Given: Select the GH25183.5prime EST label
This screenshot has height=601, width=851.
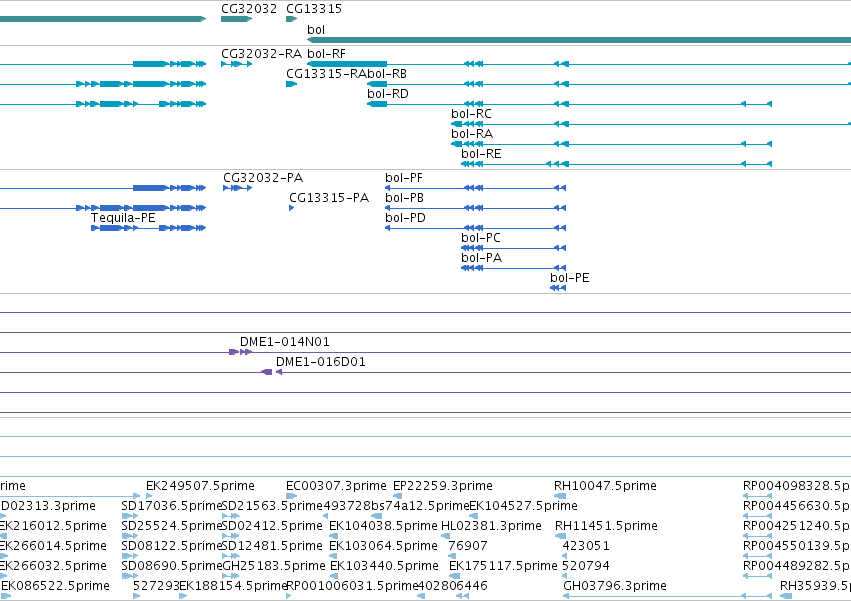Looking at the screenshot, I should coord(274,566).
